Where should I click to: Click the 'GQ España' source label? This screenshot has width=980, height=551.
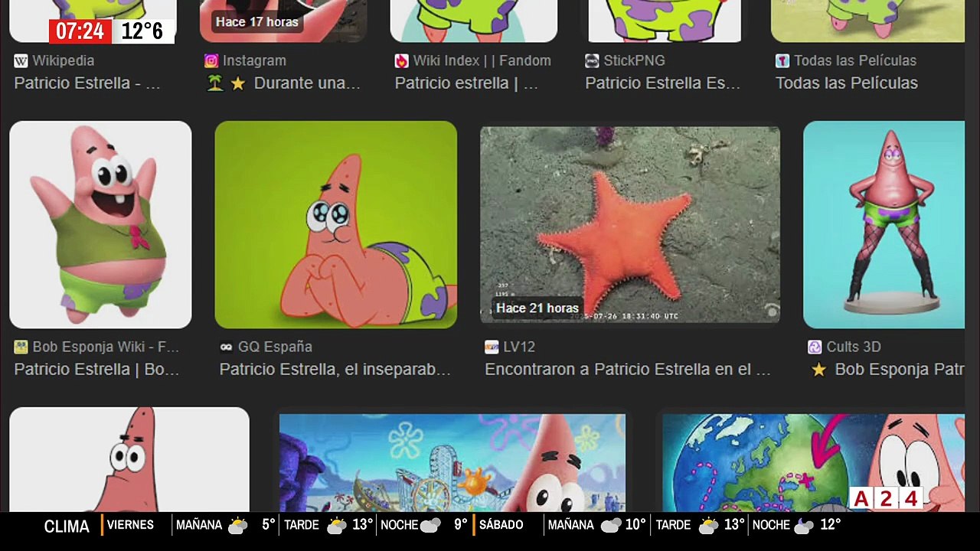coord(275,347)
